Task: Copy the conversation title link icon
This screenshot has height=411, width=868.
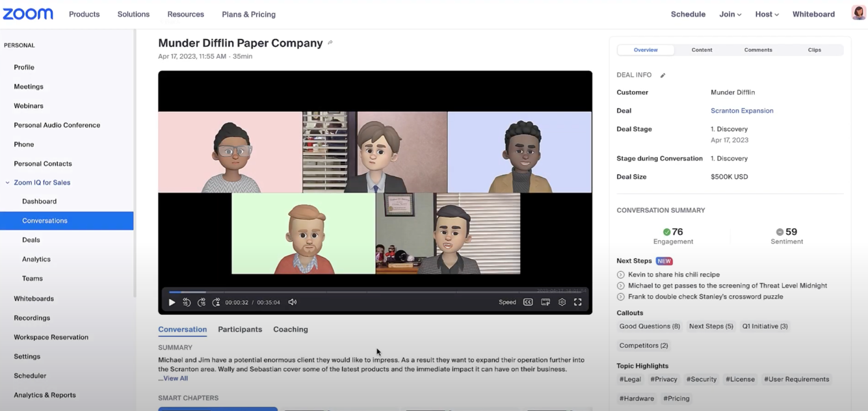Action: coord(330,43)
